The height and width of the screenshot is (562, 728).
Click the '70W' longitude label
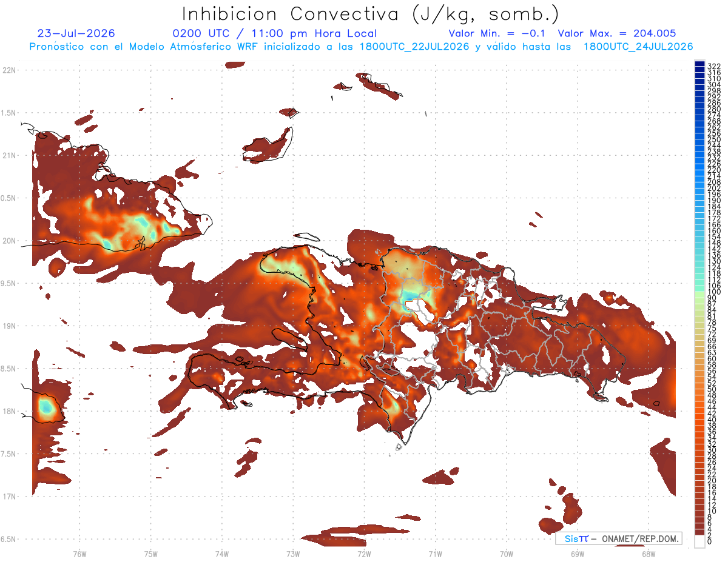coord(507,554)
